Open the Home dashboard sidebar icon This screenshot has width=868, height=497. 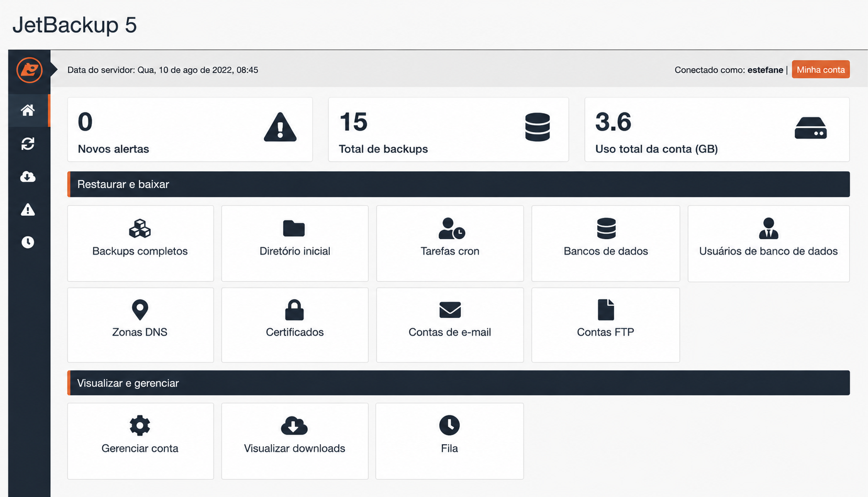[28, 110]
